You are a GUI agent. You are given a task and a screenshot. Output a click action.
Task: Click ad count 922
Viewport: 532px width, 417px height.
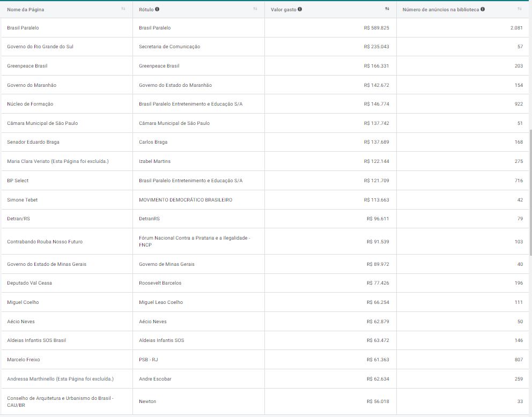pyautogui.click(x=519, y=104)
